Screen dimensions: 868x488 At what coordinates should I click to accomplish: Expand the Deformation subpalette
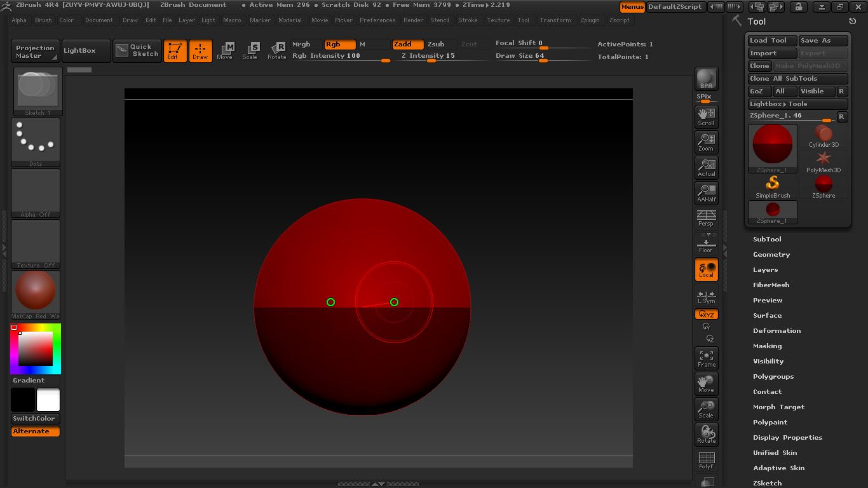(x=776, y=330)
